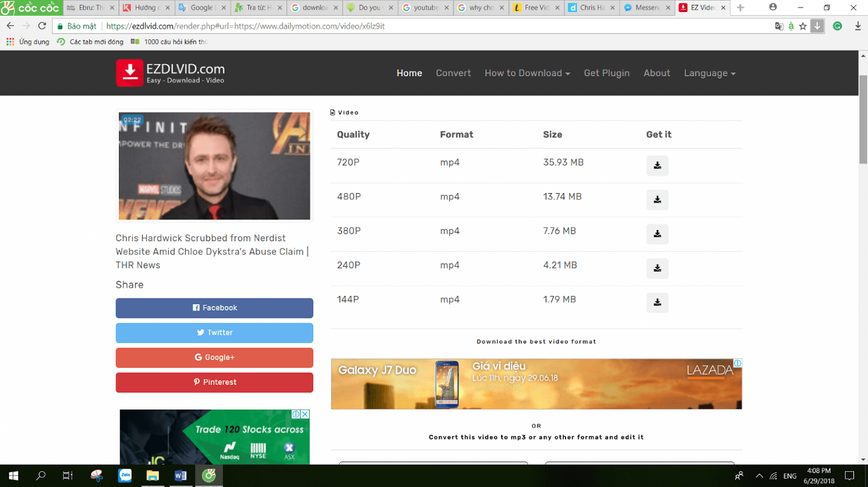Switch to the youtube search tab
The width and height of the screenshot is (868, 487).
tap(426, 8)
